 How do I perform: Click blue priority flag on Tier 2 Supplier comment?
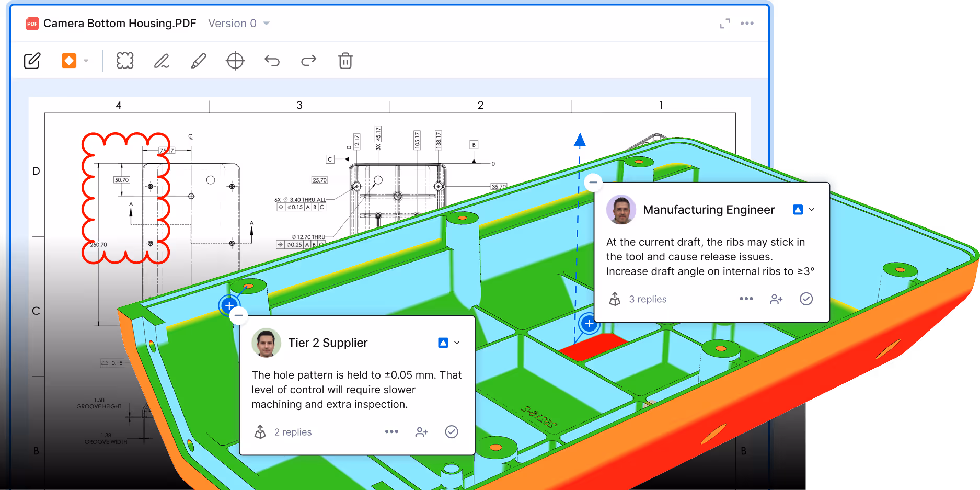click(443, 343)
